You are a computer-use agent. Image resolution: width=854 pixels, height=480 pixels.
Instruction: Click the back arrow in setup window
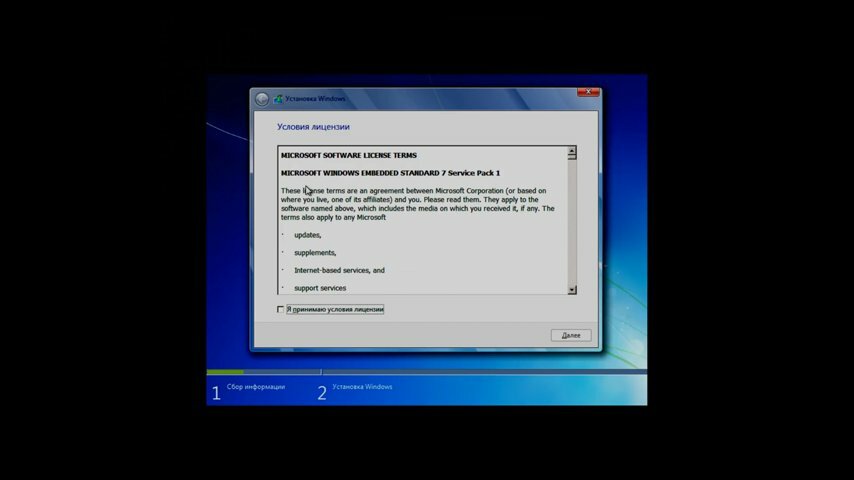point(262,99)
